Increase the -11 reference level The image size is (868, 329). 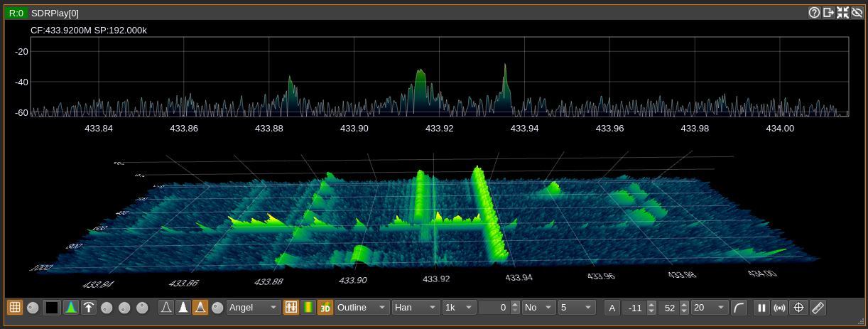(650, 304)
